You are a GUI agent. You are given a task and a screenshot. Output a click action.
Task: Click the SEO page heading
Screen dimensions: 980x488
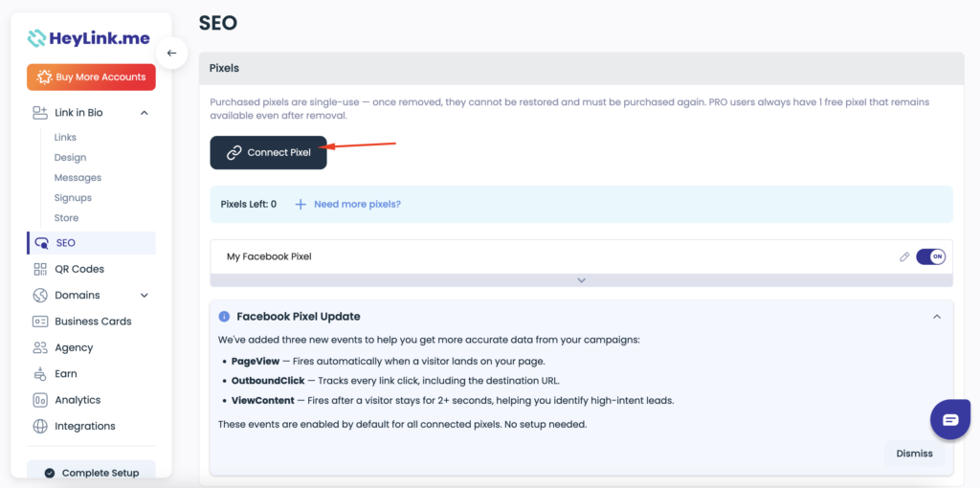tap(218, 23)
